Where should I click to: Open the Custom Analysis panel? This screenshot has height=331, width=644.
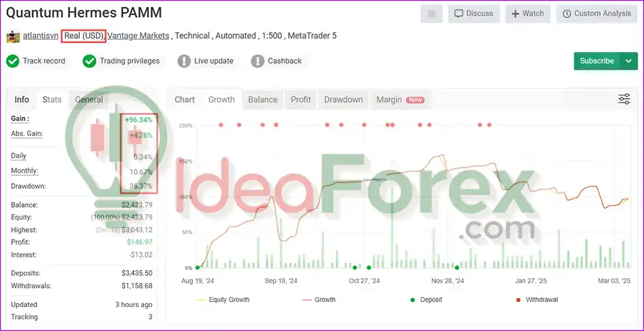click(x=596, y=14)
